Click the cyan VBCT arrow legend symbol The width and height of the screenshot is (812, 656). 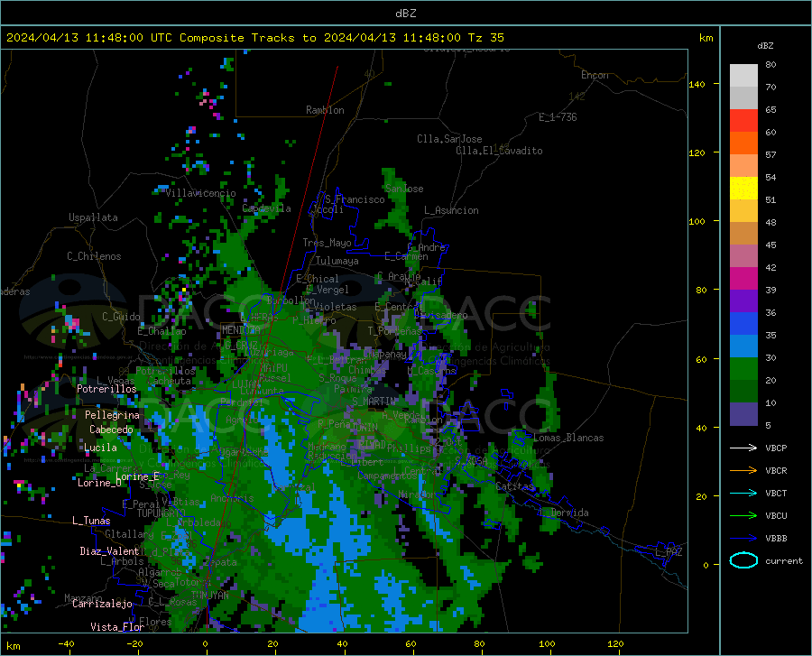(743, 493)
